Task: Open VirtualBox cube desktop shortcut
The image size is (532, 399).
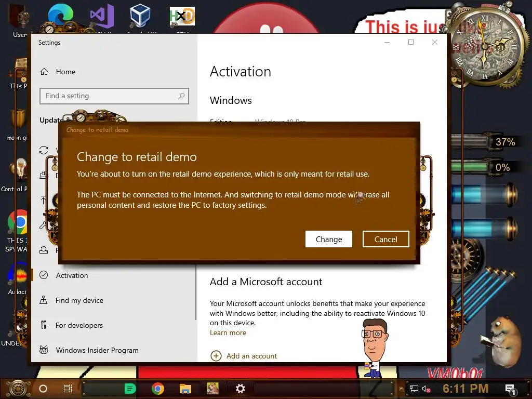Action: click(x=140, y=16)
